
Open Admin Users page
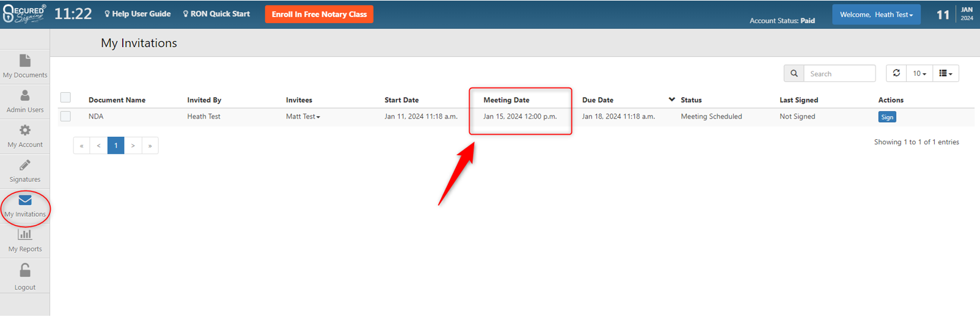pos(25,101)
